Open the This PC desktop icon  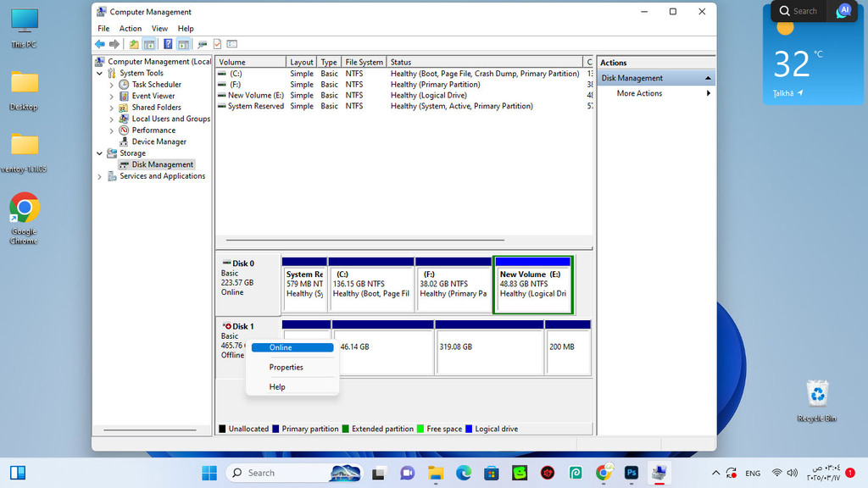[x=25, y=28]
